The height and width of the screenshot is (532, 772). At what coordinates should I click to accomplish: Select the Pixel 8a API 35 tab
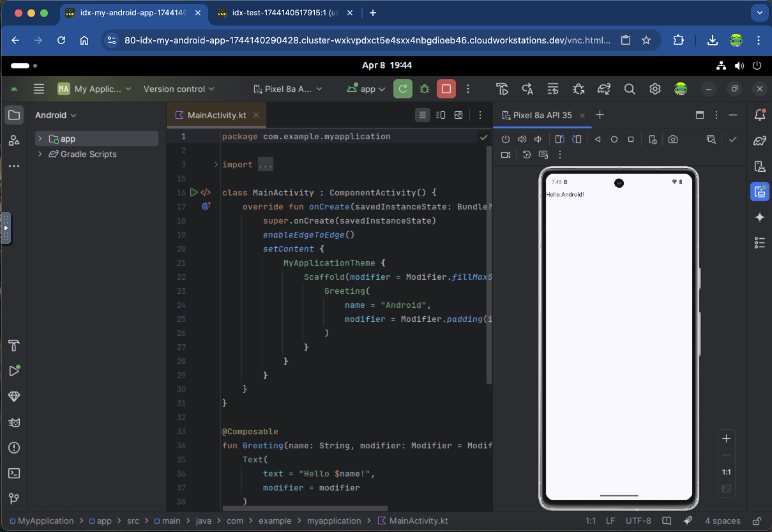click(541, 115)
